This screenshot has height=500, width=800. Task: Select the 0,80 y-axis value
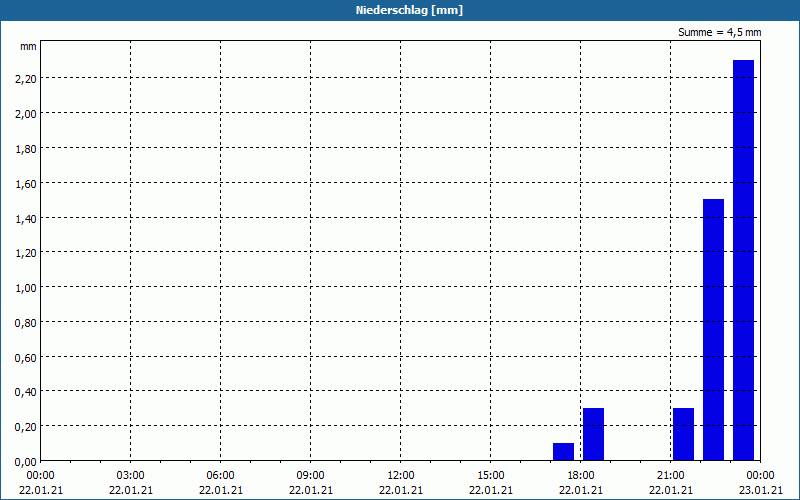26,322
